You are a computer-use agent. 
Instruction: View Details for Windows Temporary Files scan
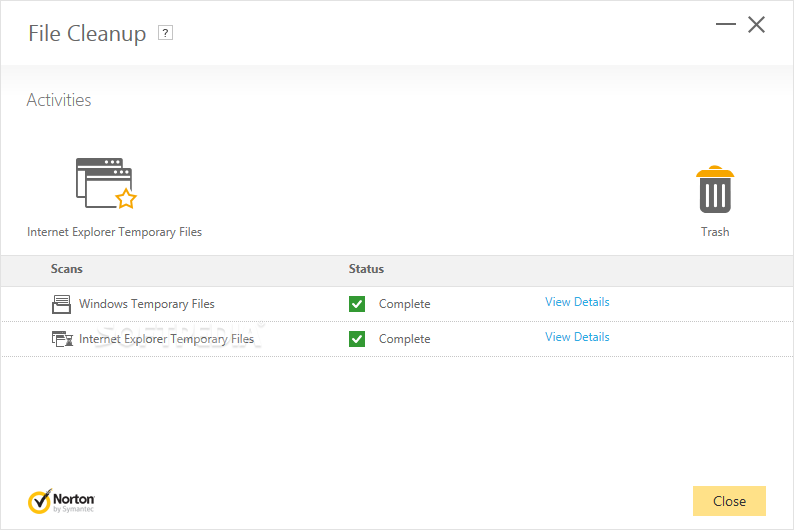point(577,302)
